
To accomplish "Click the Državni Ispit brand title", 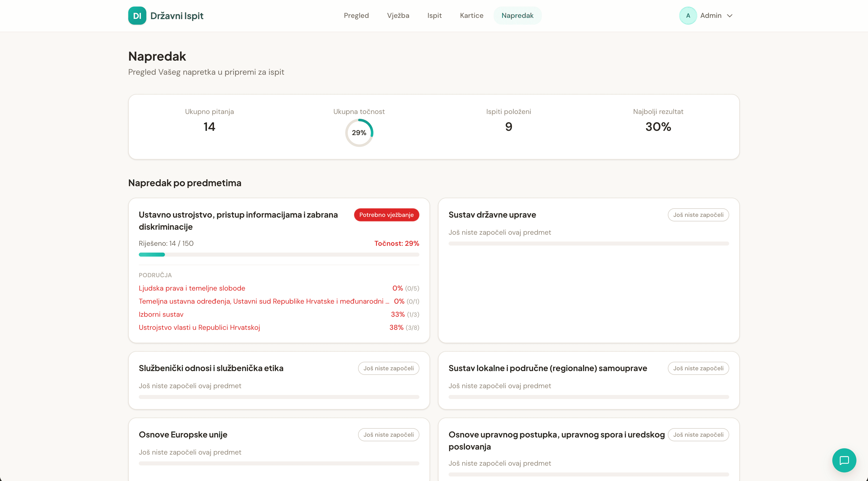I will point(177,16).
